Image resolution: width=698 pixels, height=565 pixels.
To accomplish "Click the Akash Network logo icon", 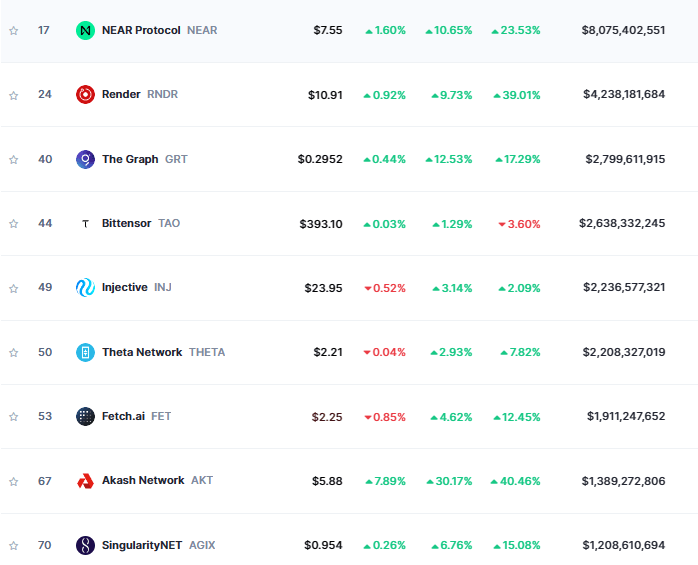I will pyautogui.click(x=85, y=481).
